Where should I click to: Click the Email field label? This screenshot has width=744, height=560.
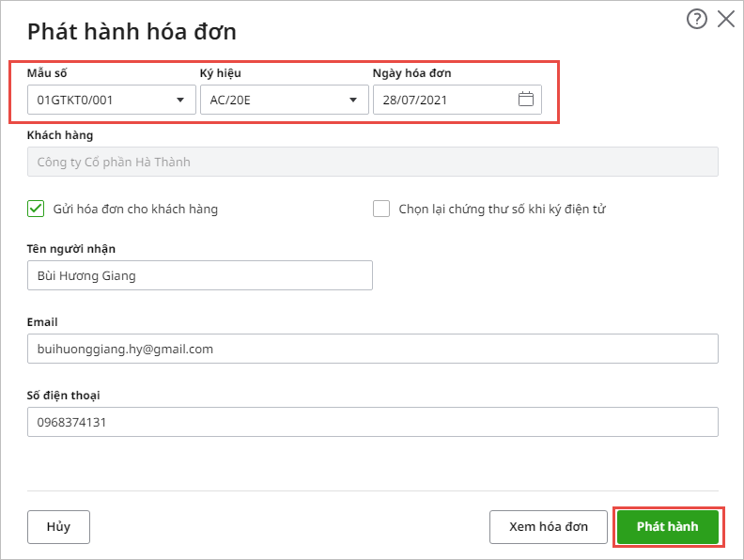coord(42,322)
